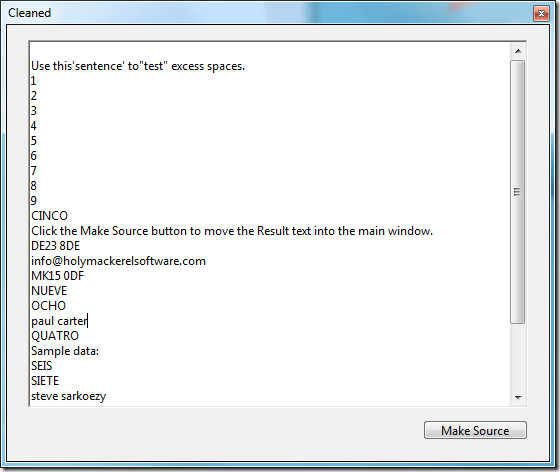Screen dimensions: 560x472
Task: Click the 'MK15 0DF' postcode line
Action: [x=58, y=276]
